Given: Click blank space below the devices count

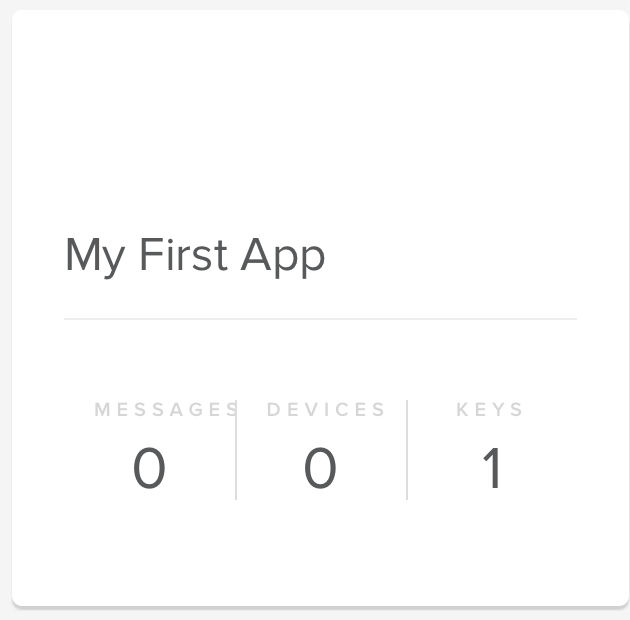Looking at the screenshot, I should (x=320, y=545).
